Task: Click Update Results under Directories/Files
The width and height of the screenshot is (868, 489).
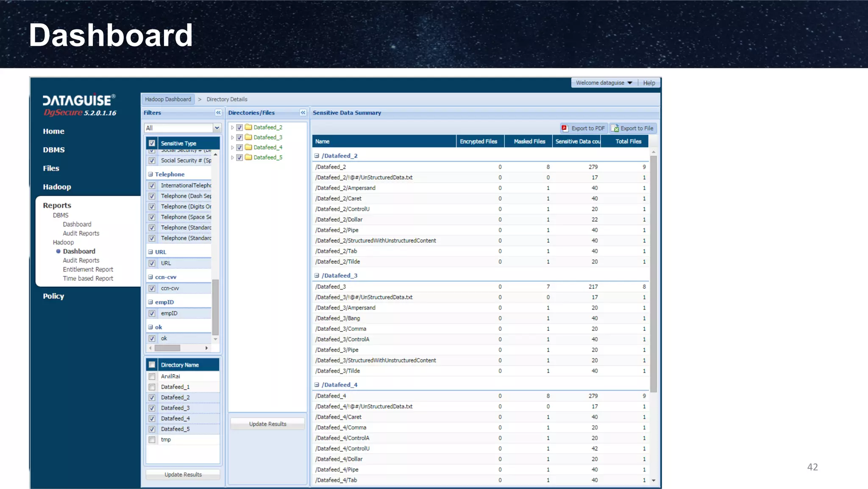Action: (x=267, y=424)
